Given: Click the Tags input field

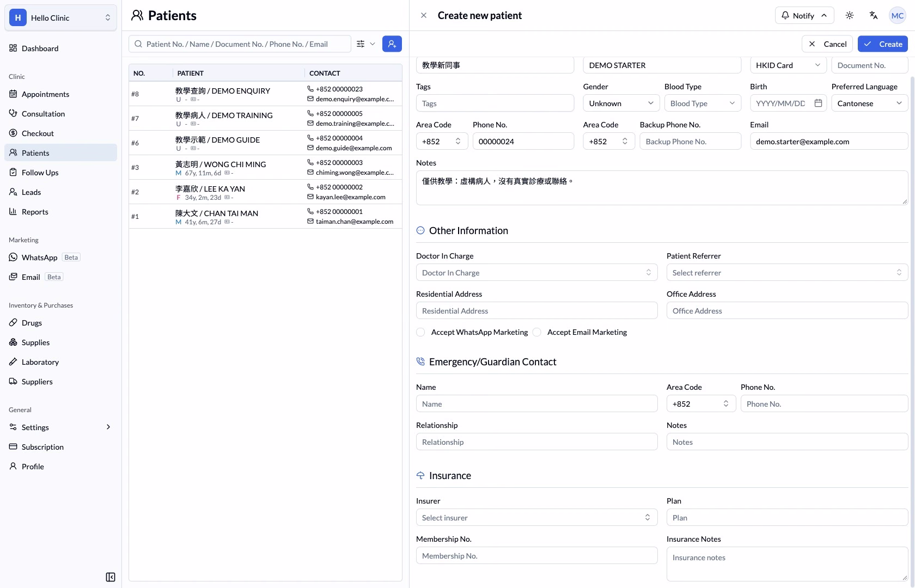Looking at the screenshot, I should (x=495, y=103).
